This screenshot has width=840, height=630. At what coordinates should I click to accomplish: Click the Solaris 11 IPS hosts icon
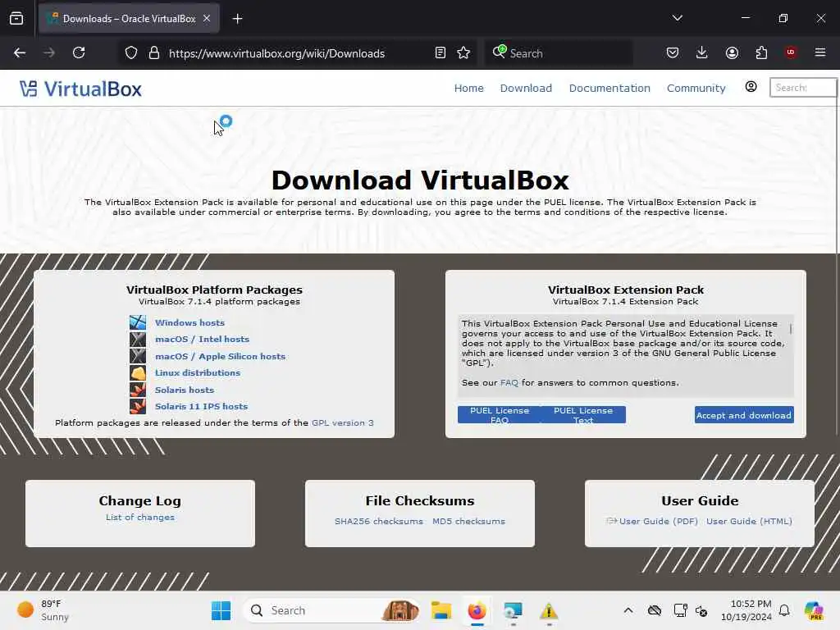(138, 407)
